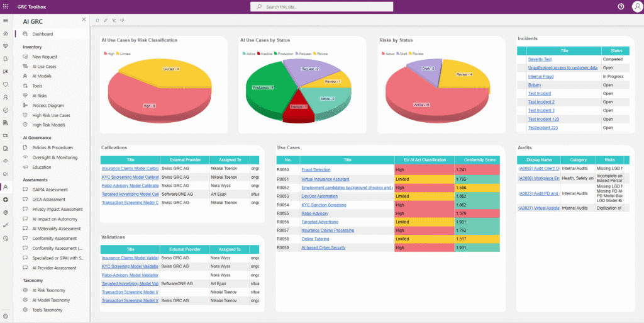Click the edit pencil icon in toolbar
Screen dimensions: 644x323
(106, 20)
